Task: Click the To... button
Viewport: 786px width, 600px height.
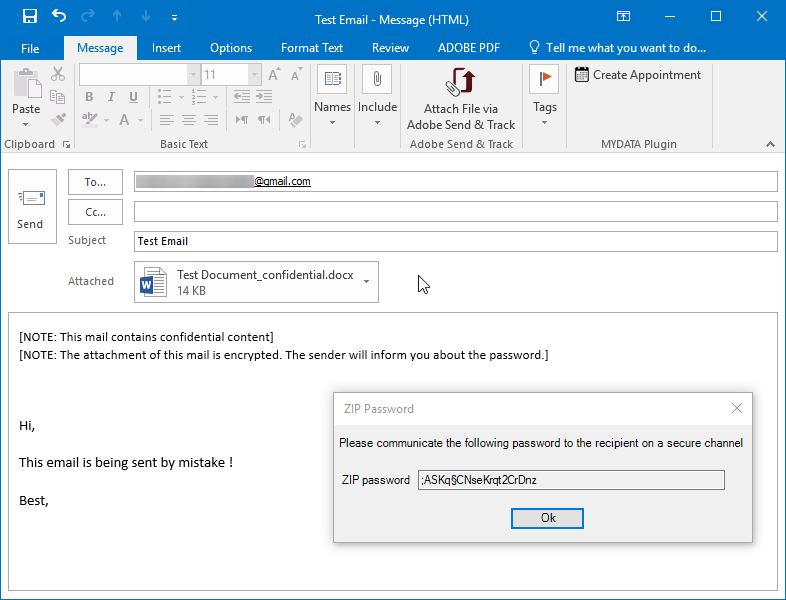Action: click(x=95, y=182)
